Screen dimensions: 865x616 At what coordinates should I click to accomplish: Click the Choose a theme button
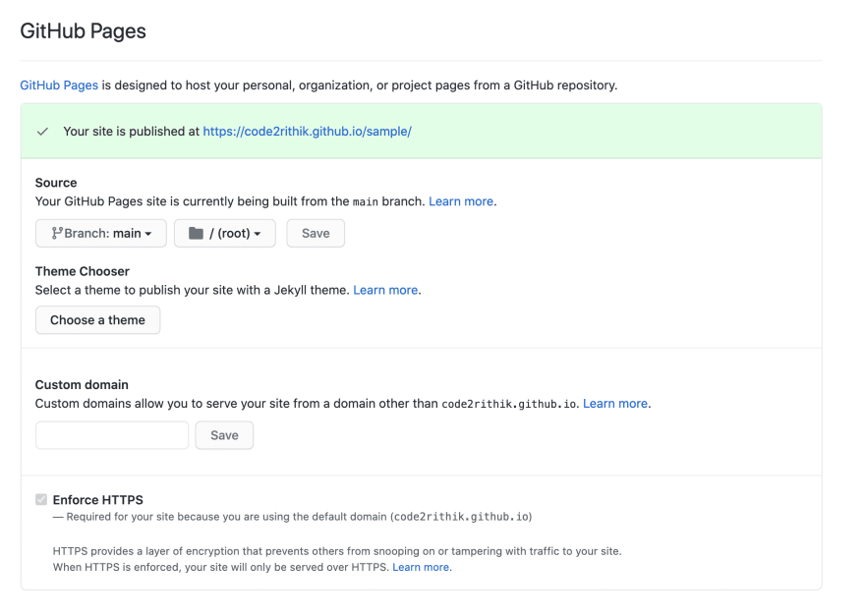97,320
